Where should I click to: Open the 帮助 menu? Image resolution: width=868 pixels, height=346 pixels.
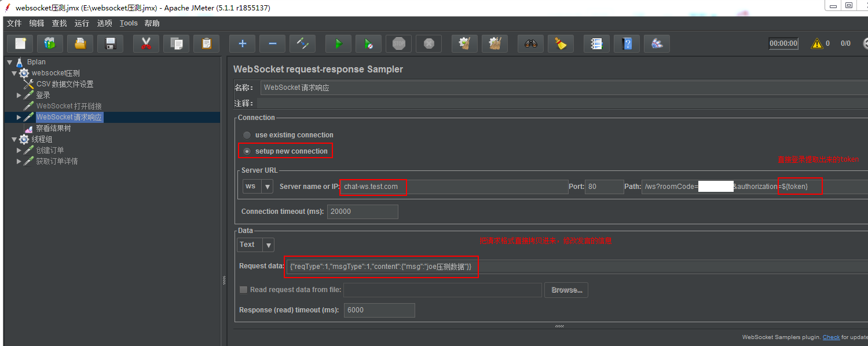coord(152,23)
